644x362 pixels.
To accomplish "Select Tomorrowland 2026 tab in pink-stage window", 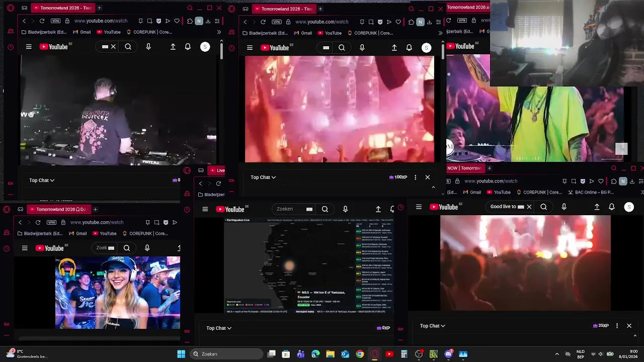I will click(x=284, y=9).
